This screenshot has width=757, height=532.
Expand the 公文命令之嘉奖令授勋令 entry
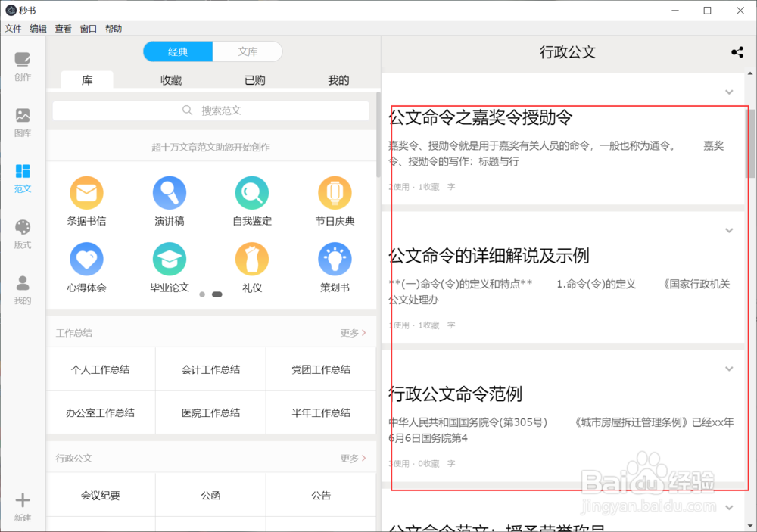[729, 92]
